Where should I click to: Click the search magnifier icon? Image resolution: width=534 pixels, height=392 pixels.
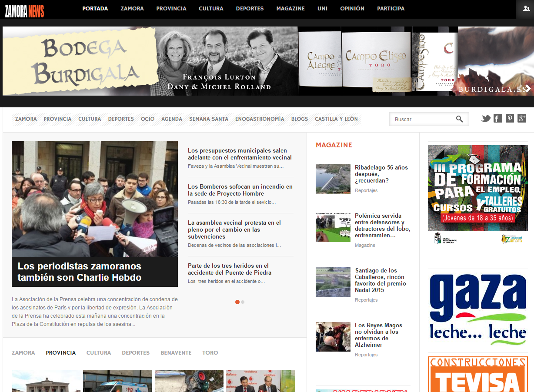(x=460, y=119)
